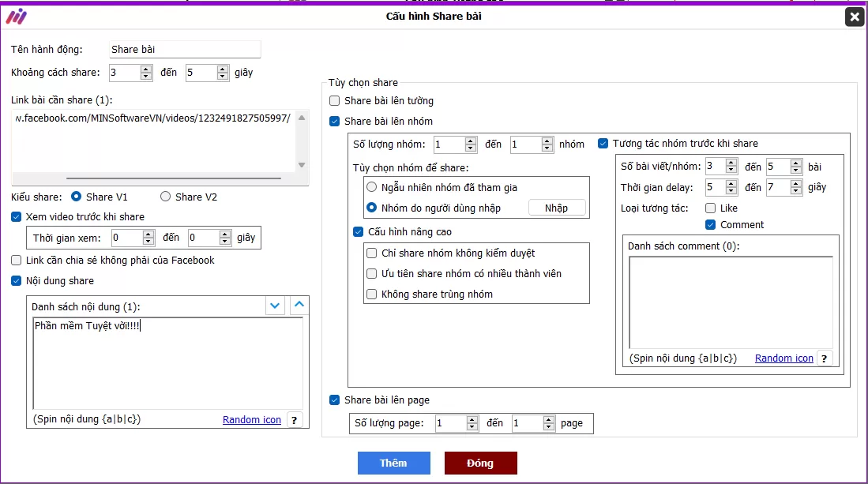
Task: Click the Thêm button
Action: pos(393,463)
